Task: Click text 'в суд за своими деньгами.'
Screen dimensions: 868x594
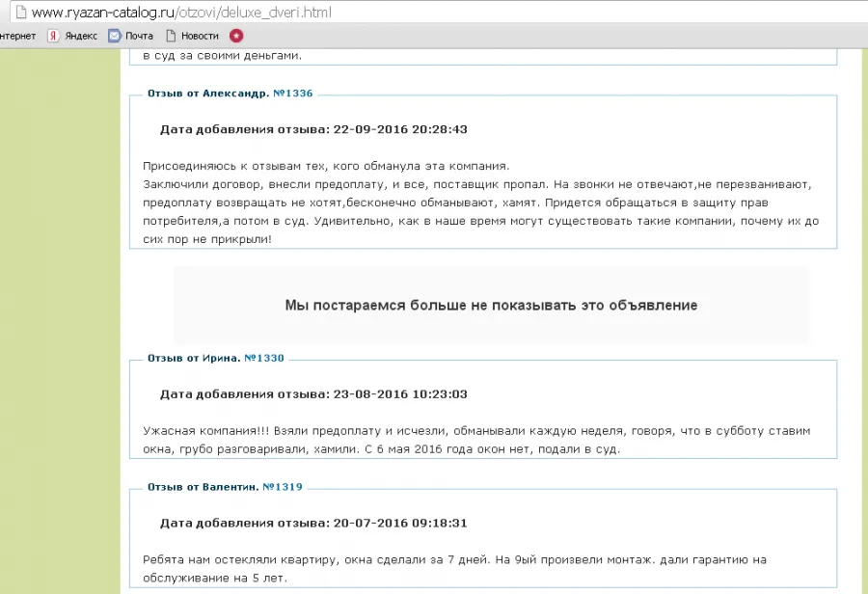Action: point(223,55)
